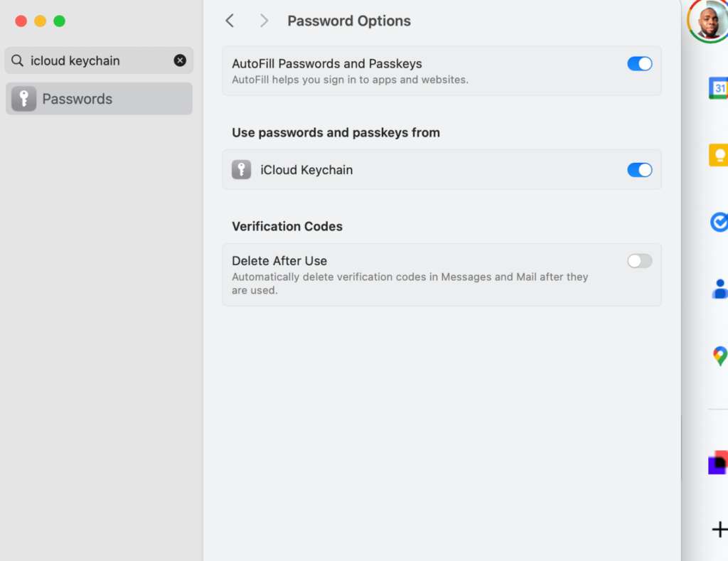Enable Delete After Use for verification codes

pyautogui.click(x=639, y=261)
